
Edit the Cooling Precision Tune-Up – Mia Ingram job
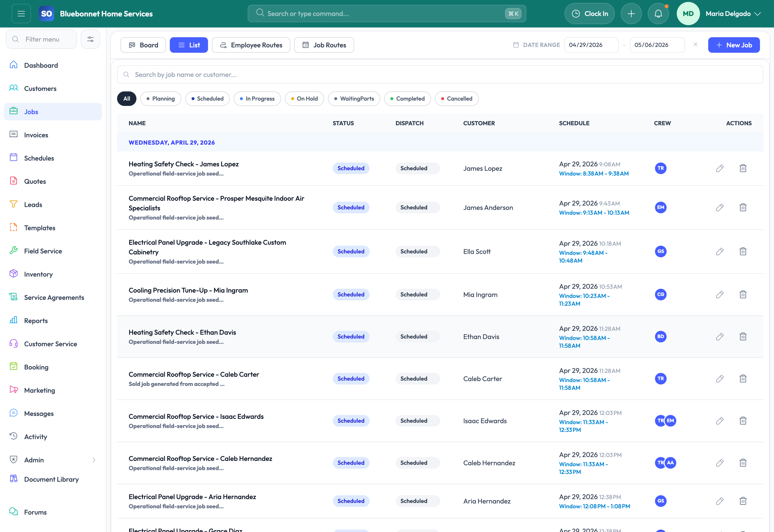coord(720,294)
